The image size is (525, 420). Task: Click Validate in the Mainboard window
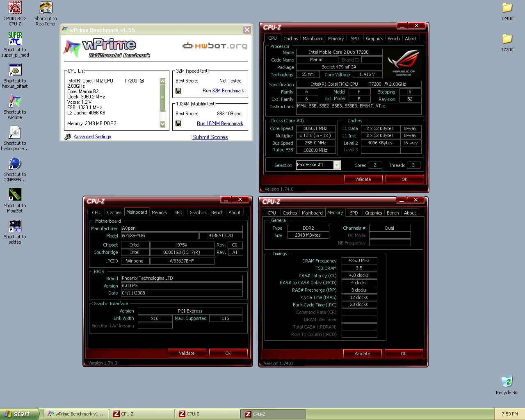[187, 353]
